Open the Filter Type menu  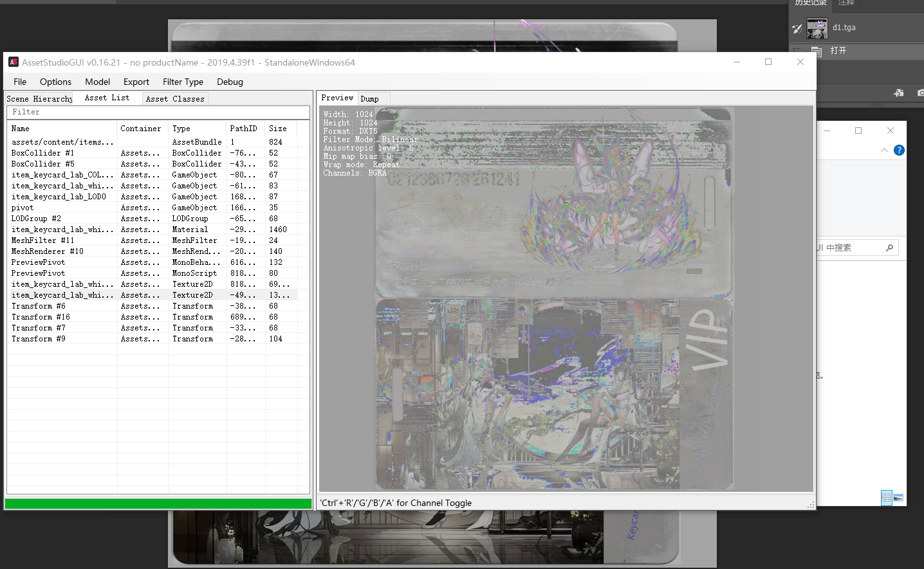pyautogui.click(x=183, y=82)
